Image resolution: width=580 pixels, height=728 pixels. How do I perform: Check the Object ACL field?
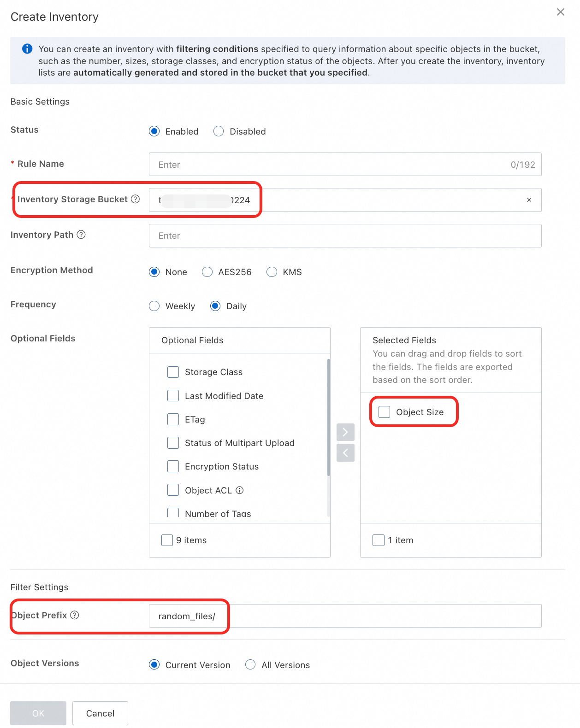coord(173,490)
